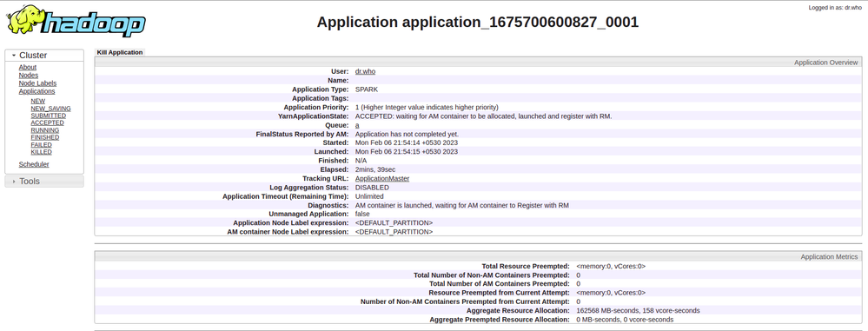This screenshot has height=331, width=868.
Task: Select the Elapsed value 2mins, 39sec
Action: (375, 169)
